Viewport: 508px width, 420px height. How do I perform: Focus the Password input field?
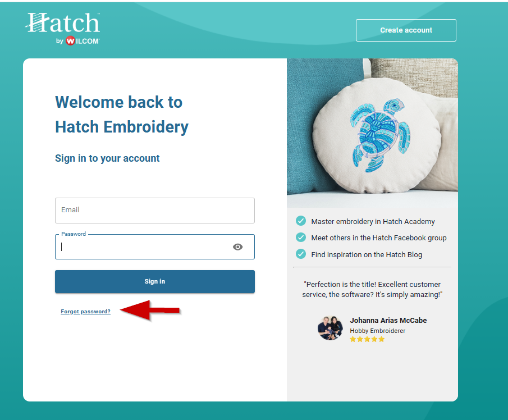155,247
